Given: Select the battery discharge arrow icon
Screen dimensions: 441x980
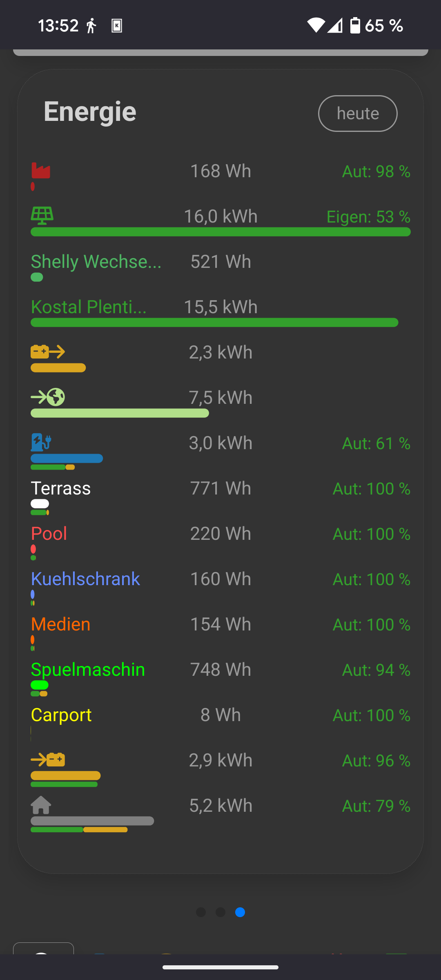Looking at the screenshot, I should pos(48,352).
